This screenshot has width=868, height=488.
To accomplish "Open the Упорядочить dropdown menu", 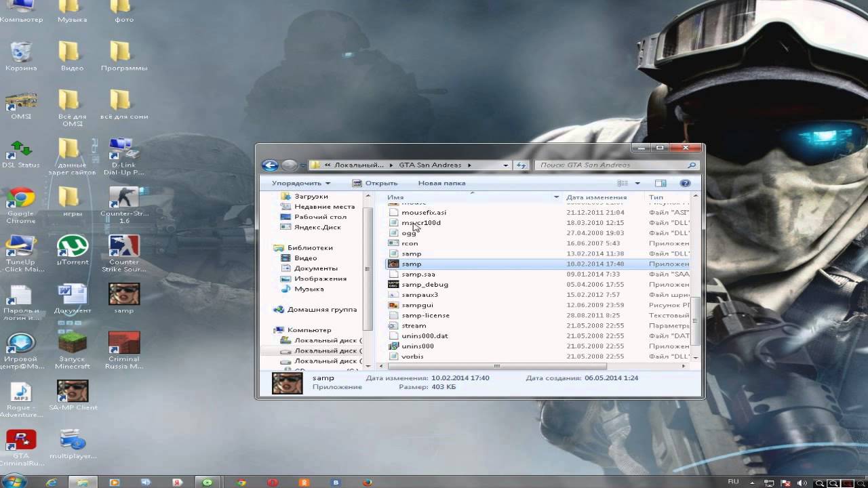I will (301, 183).
